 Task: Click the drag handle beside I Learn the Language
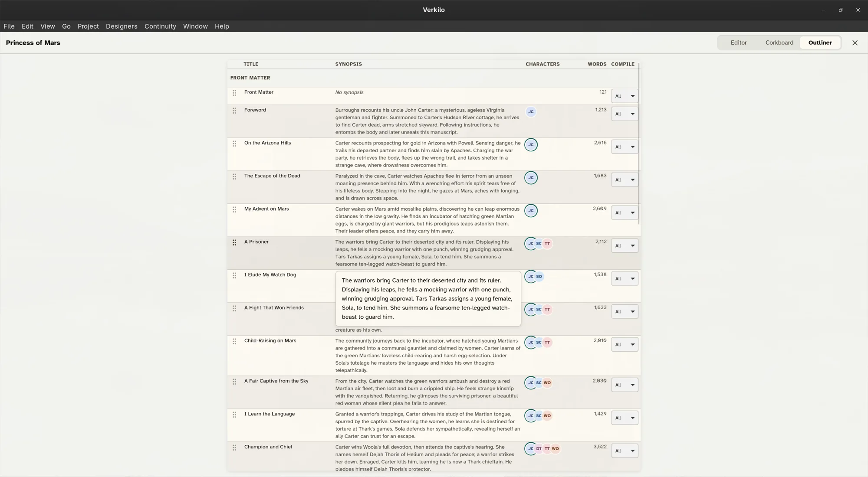tap(234, 415)
